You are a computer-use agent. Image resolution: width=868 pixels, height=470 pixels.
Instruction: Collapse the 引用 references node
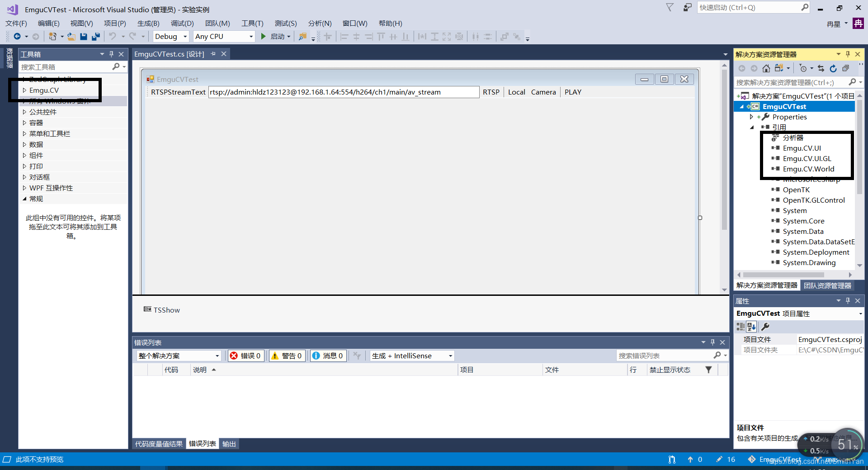coord(752,128)
